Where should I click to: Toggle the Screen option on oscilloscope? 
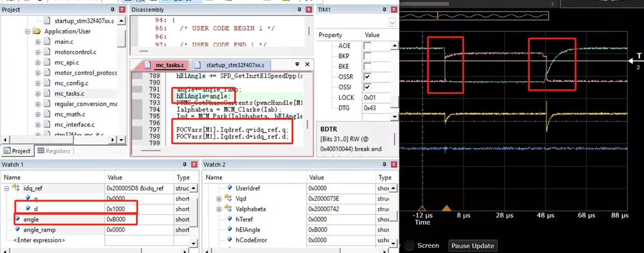click(x=409, y=246)
